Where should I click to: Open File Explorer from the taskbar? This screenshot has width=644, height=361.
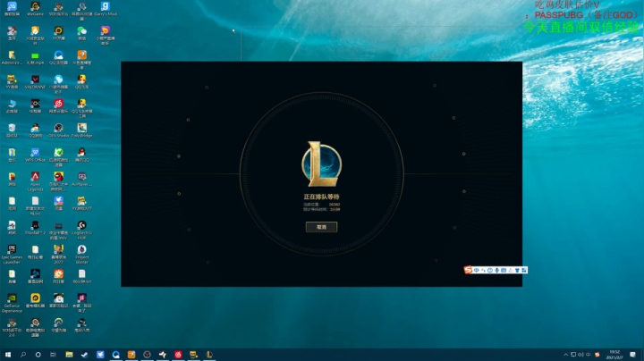tap(69, 355)
